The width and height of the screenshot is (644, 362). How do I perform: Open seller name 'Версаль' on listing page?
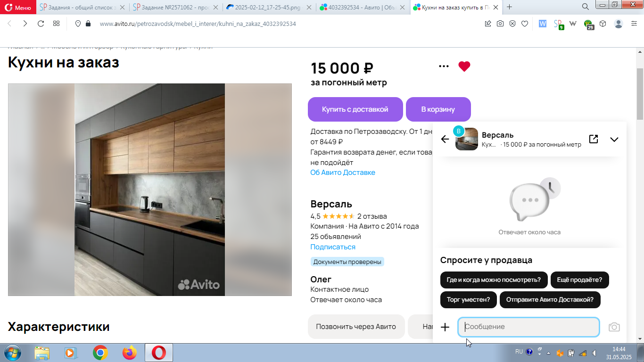331,204
